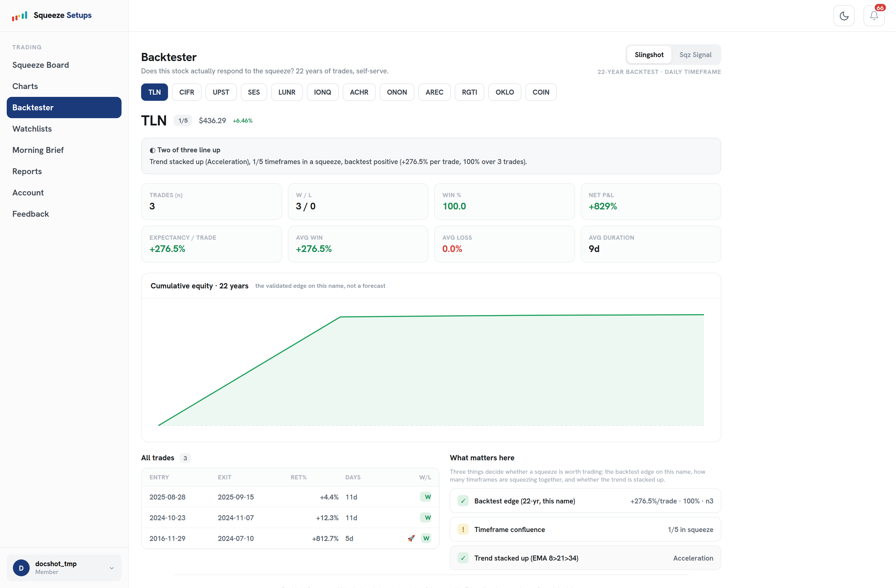Image resolution: width=896 pixels, height=588 pixels.
Task: Click the cumulative equity chart area
Action: [x=431, y=370]
